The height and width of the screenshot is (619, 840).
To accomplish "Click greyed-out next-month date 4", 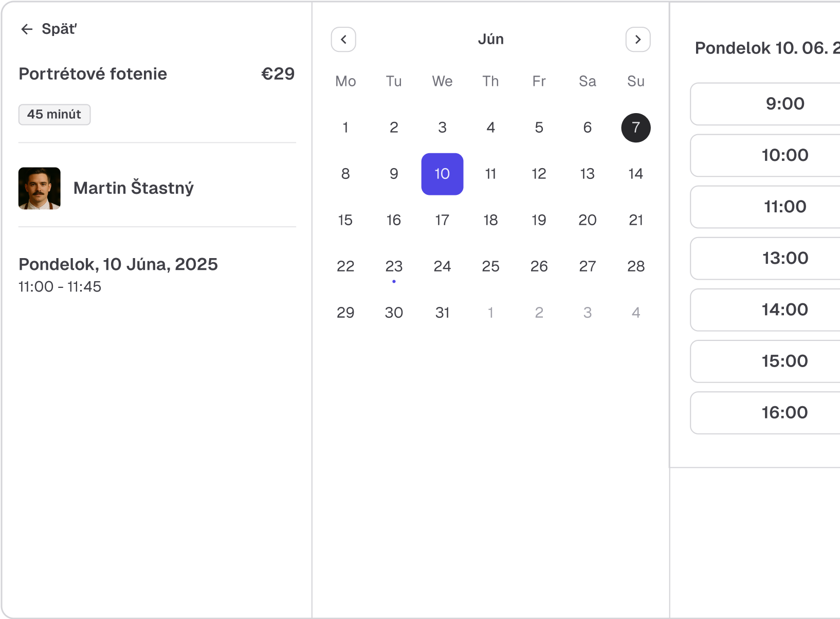I will 635,313.
